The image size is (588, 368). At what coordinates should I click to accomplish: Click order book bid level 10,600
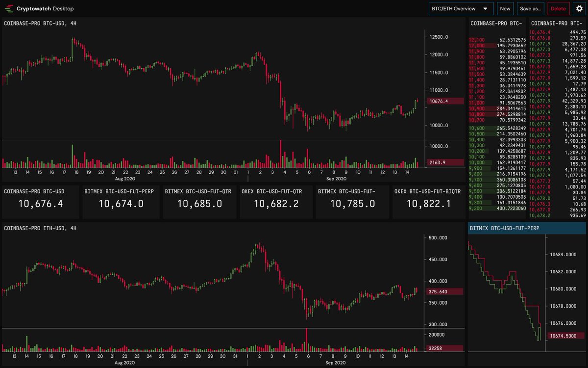(x=477, y=128)
